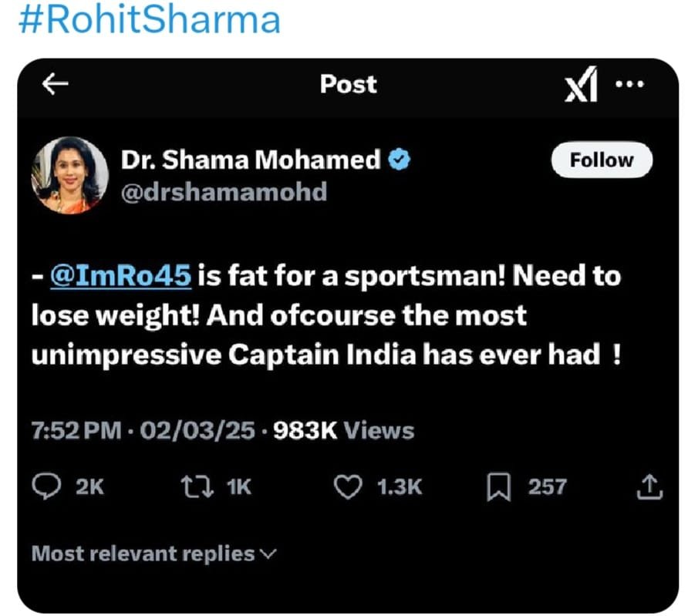
Task: Open the #RohitSharma hashtag
Action: (x=148, y=22)
